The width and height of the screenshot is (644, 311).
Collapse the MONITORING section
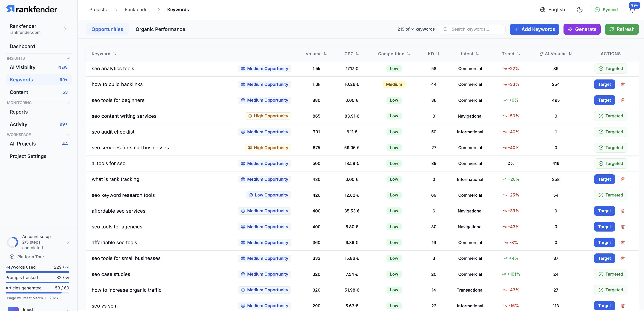[x=68, y=103]
